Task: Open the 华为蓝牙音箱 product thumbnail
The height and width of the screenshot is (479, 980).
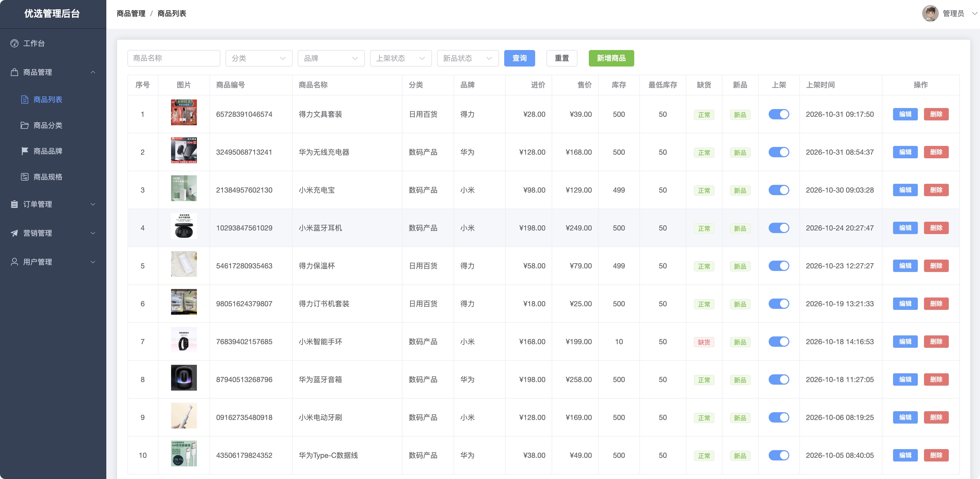Action: [184, 378]
